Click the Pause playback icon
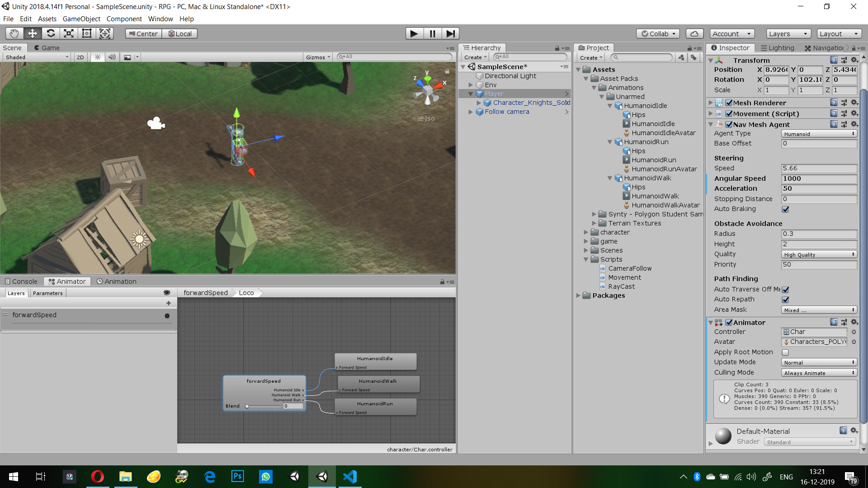This screenshot has width=868, height=488. click(x=432, y=33)
